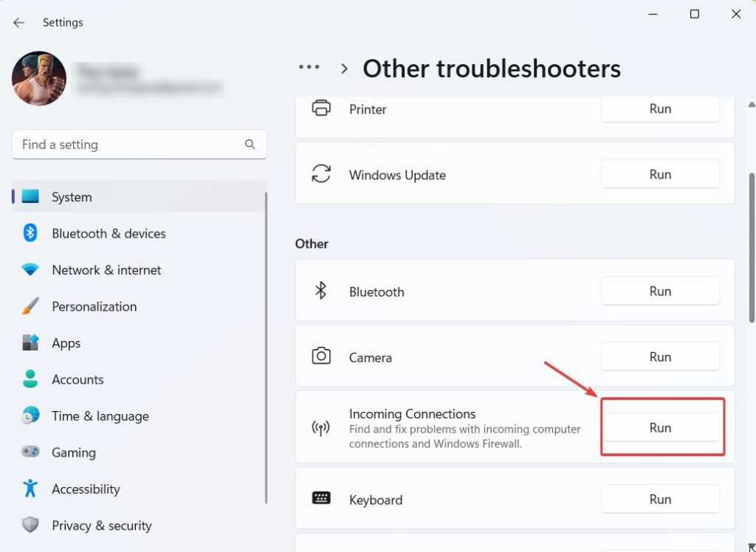This screenshot has width=756, height=552.
Task: Click the Network & internet wifi icon
Action: click(x=30, y=270)
